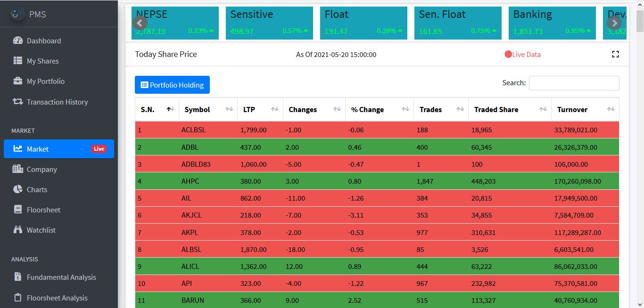Open Fundamental Analysis in sidebar
The image size is (644, 308).
(x=61, y=277)
